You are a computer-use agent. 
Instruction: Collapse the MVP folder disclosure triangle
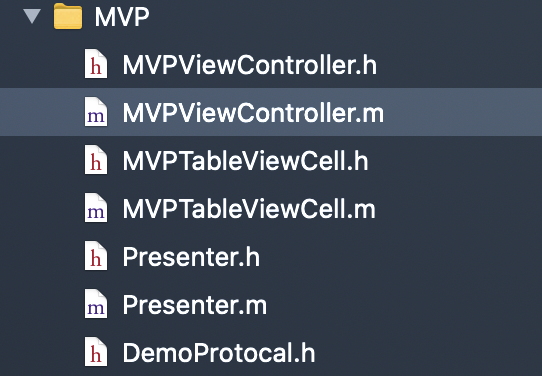(32, 16)
